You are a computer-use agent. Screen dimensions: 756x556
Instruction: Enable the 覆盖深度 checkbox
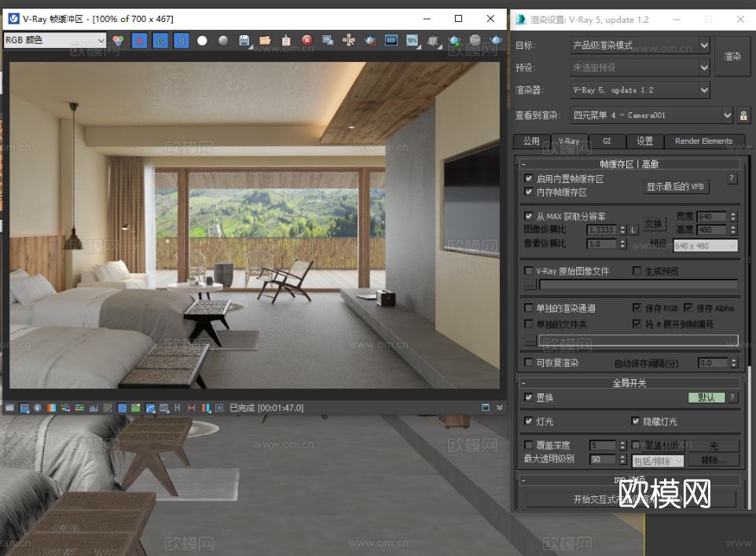point(530,444)
